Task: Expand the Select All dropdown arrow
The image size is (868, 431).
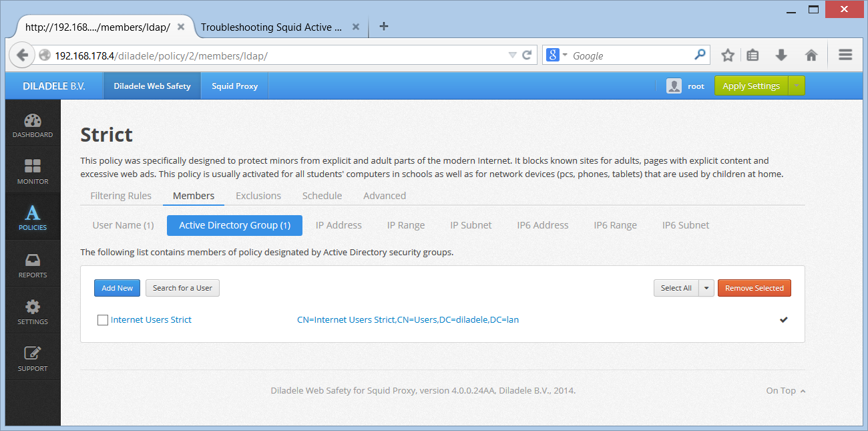Action: point(706,288)
